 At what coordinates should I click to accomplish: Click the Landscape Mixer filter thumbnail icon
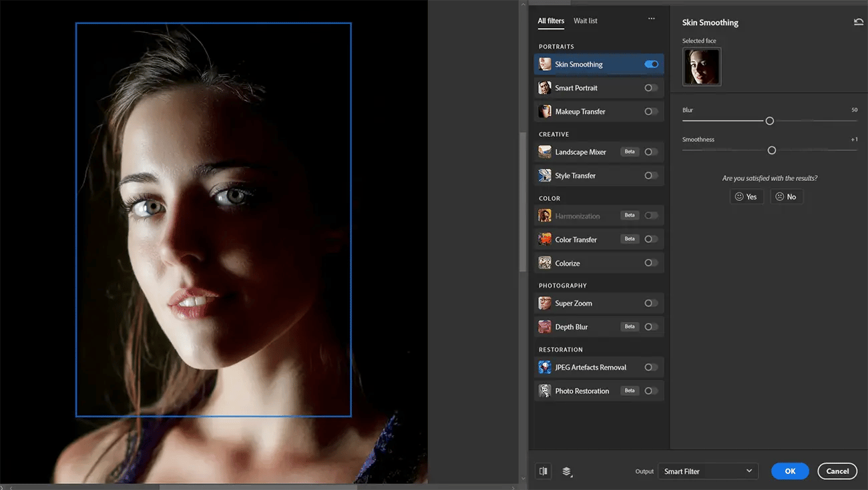click(x=545, y=152)
